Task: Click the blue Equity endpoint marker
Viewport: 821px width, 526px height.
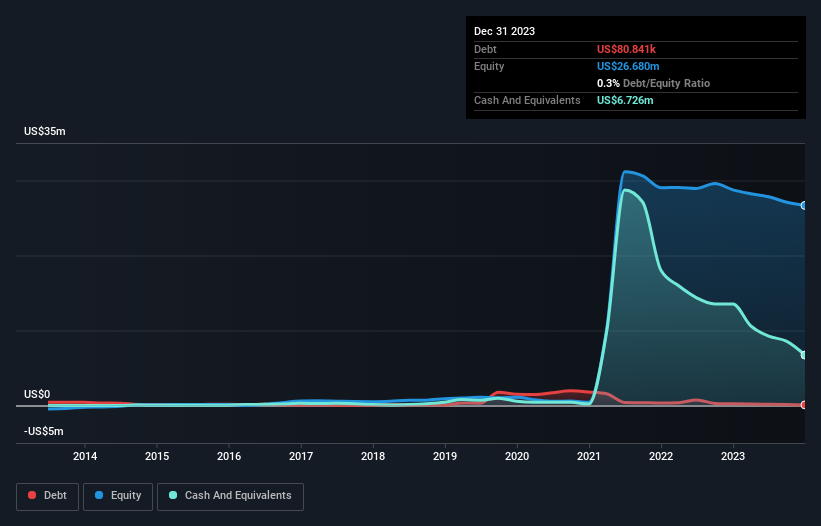Action: coord(804,205)
